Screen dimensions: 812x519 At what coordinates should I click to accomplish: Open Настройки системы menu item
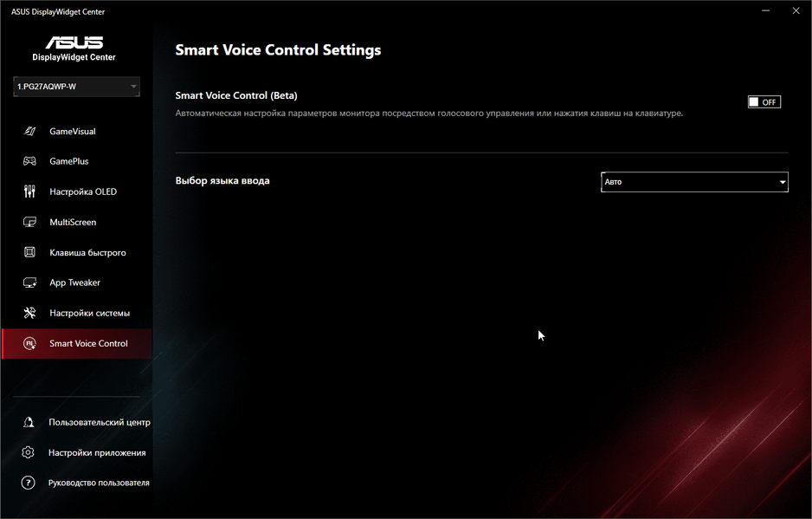click(x=77, y=313)
